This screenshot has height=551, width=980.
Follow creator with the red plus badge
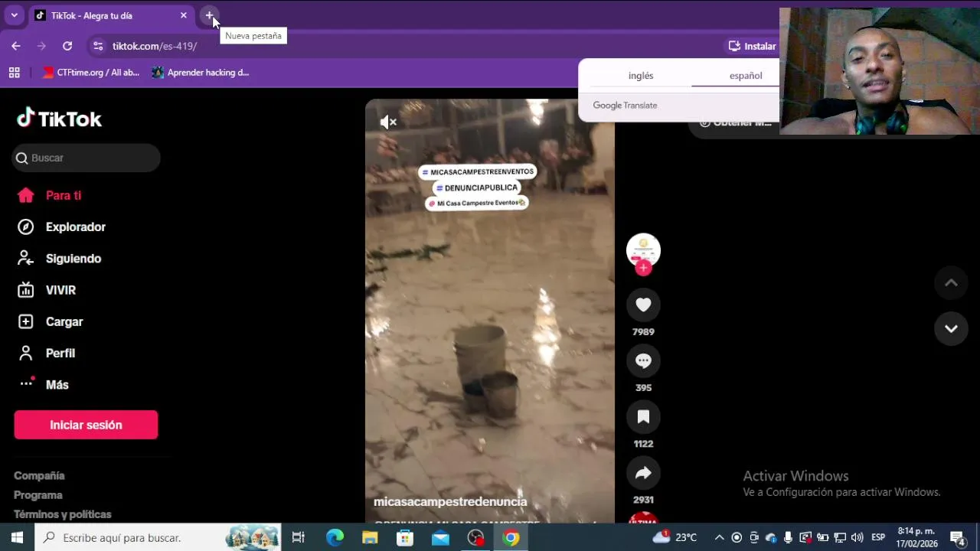tap(643, 267)
